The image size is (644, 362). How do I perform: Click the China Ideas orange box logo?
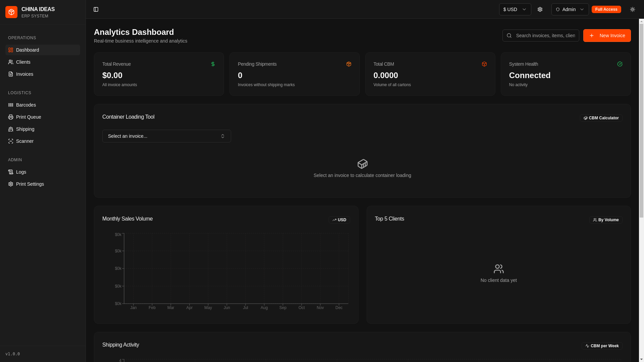(11, 12)
